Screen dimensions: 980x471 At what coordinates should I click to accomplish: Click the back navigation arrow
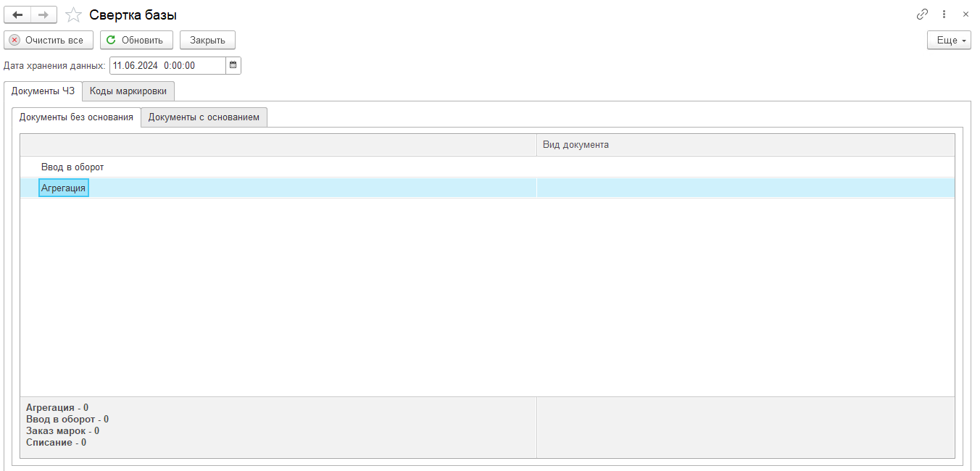[x=17, y=14]
